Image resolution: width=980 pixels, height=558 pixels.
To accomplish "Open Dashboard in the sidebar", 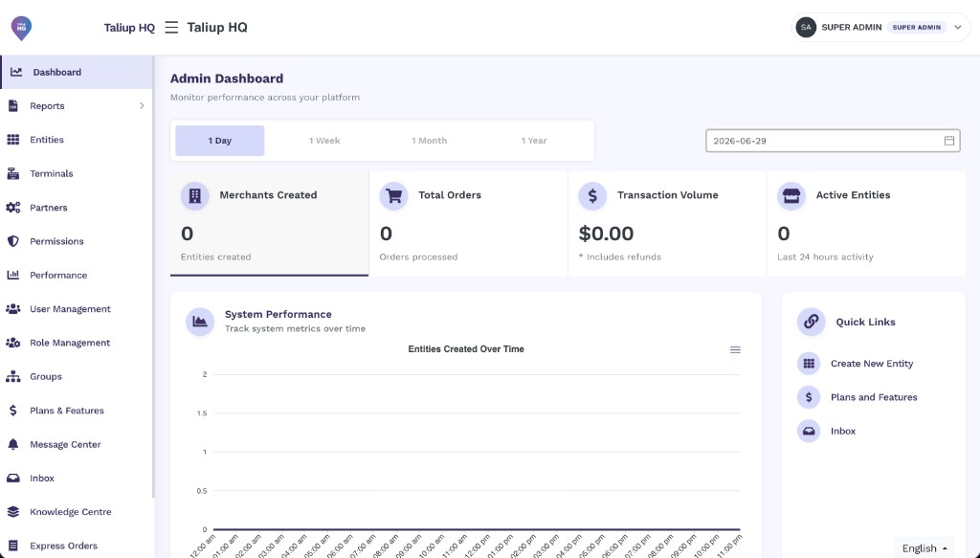I will tap(77, 72).
